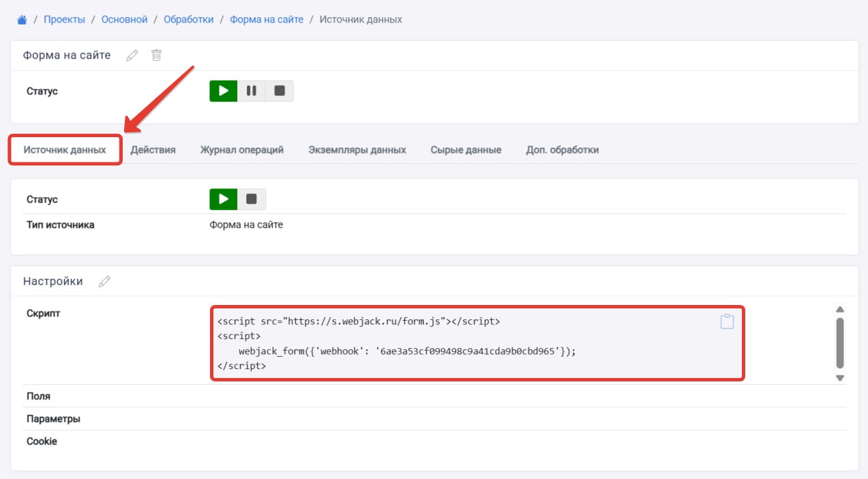Pause the form processing
The width and height of the screenshot is (868, 479).
252,91
